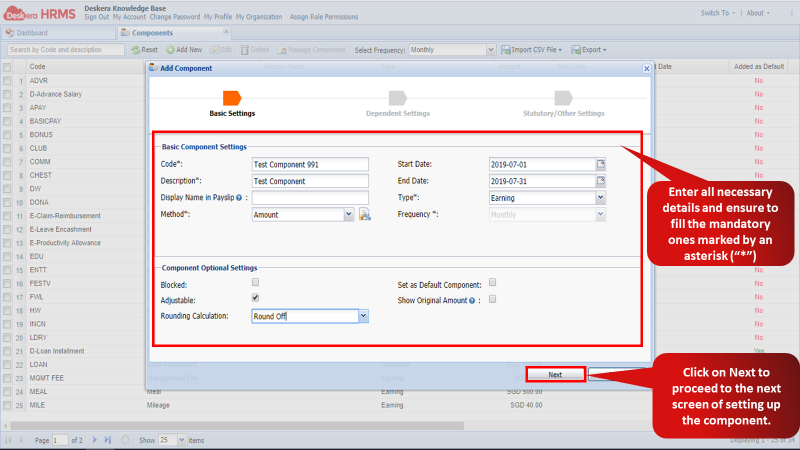Open Start Date calendar picker

pos(601,164)
